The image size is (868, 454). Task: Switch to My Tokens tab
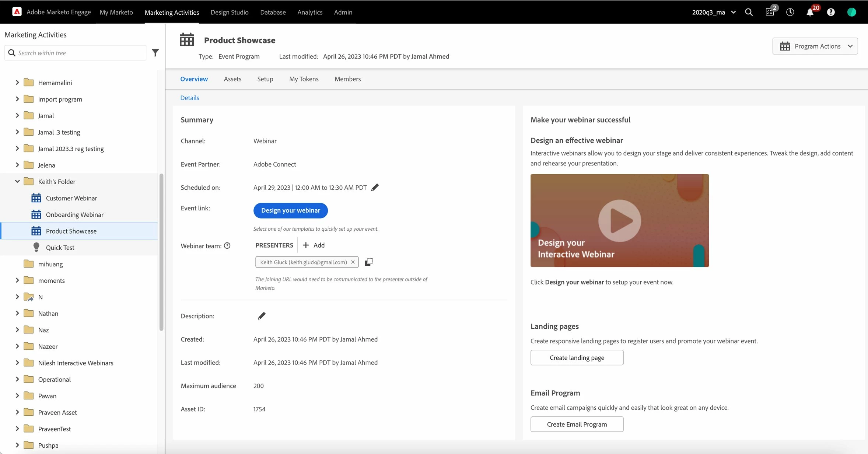(304, 79)
